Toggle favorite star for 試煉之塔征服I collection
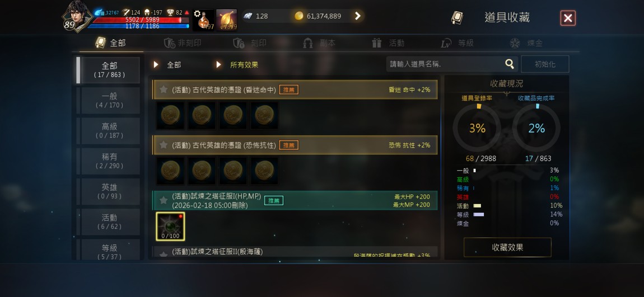Image resolution: width=644 pixels, height=297 pixels. pyautogui.click(x=164, y=200)
